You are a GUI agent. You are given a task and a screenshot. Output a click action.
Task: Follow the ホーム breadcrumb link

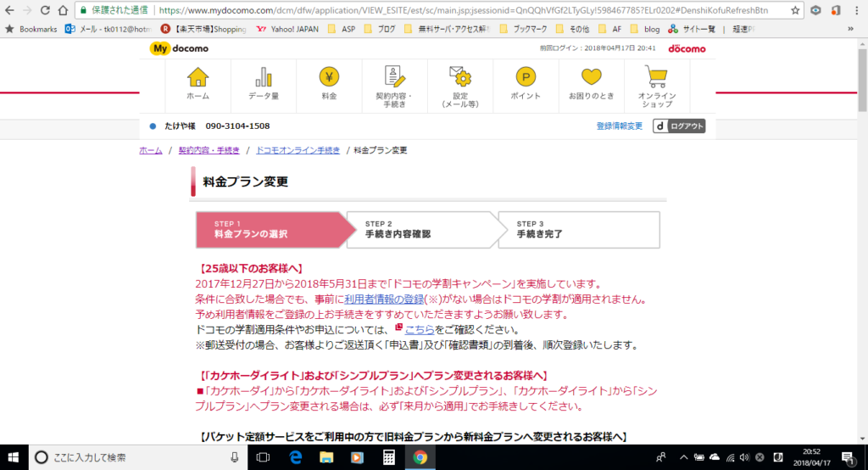(151, 150)
